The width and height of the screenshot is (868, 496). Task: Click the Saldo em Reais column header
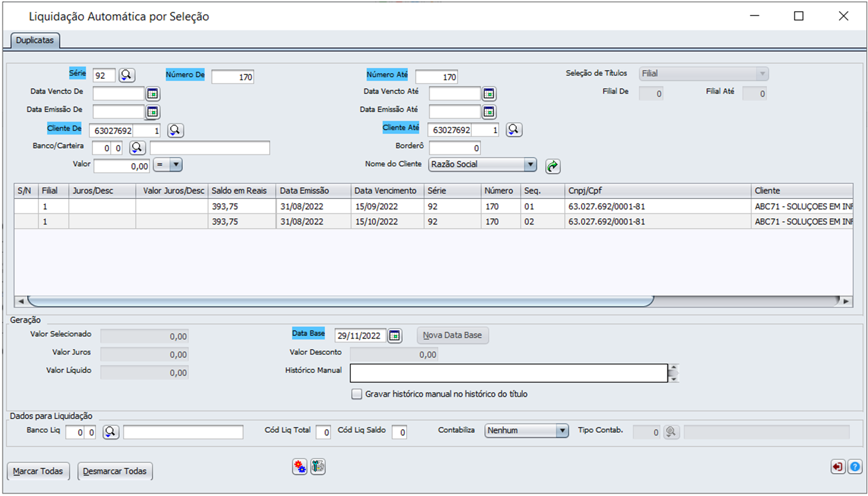(242, 190)
